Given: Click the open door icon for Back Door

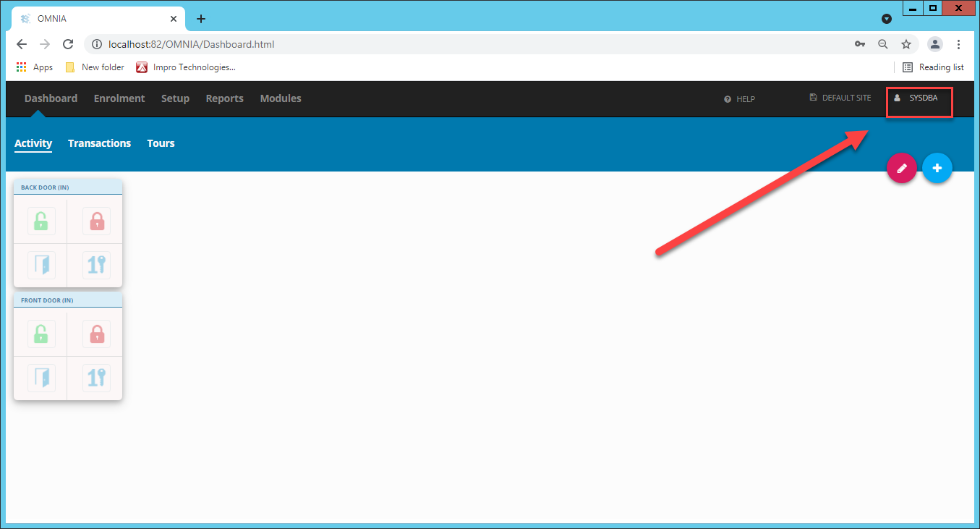Looking at the screenshot, I should point(41,266).
